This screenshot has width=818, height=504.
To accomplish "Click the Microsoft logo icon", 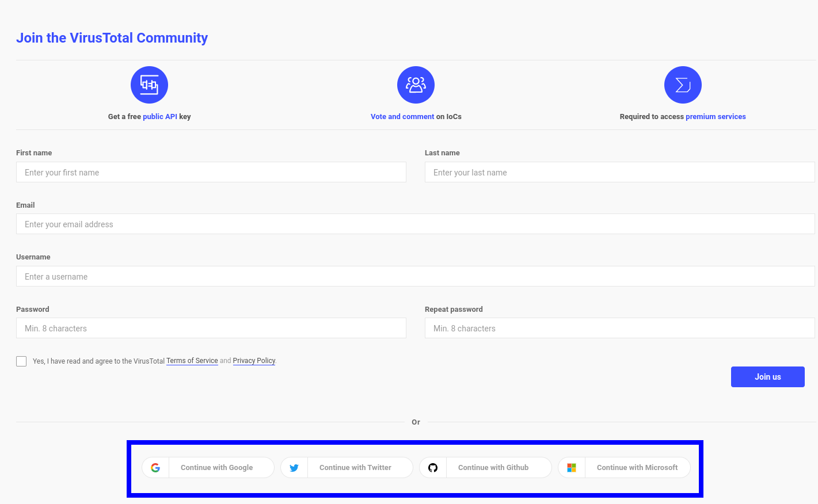I will coord(572,468).
